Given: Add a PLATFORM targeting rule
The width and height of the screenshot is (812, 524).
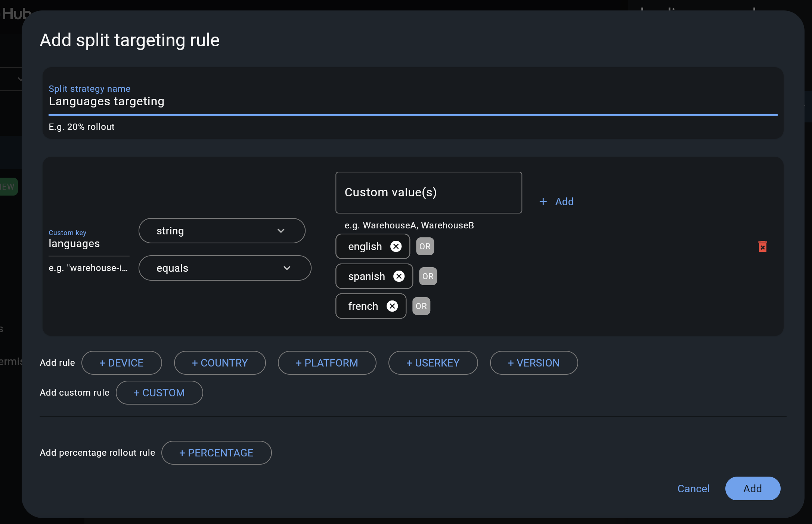Looking at the screenshot, I should (x=327, y=362).
